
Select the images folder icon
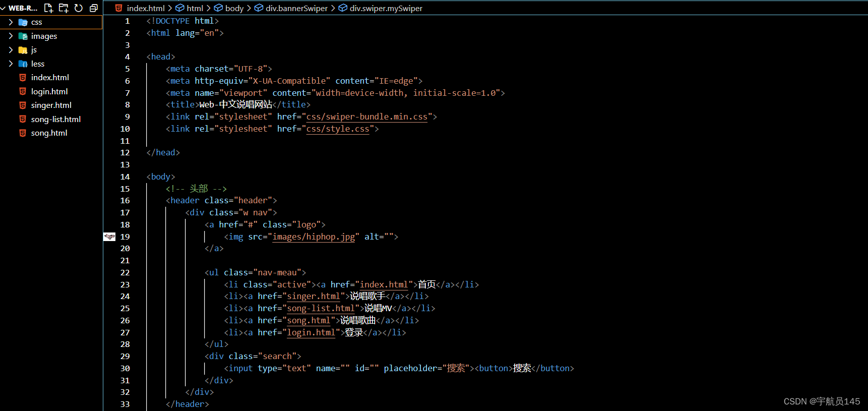click(x=23, y=36)
